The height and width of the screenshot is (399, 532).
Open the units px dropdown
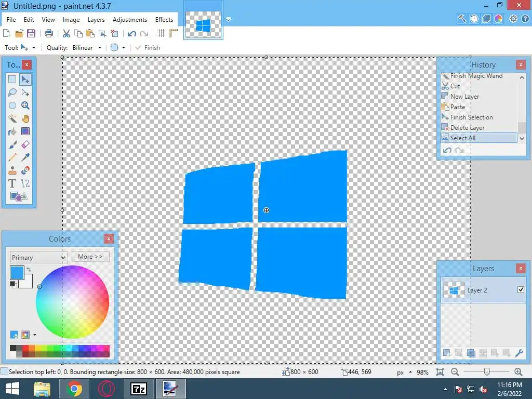tap(404, 372)
